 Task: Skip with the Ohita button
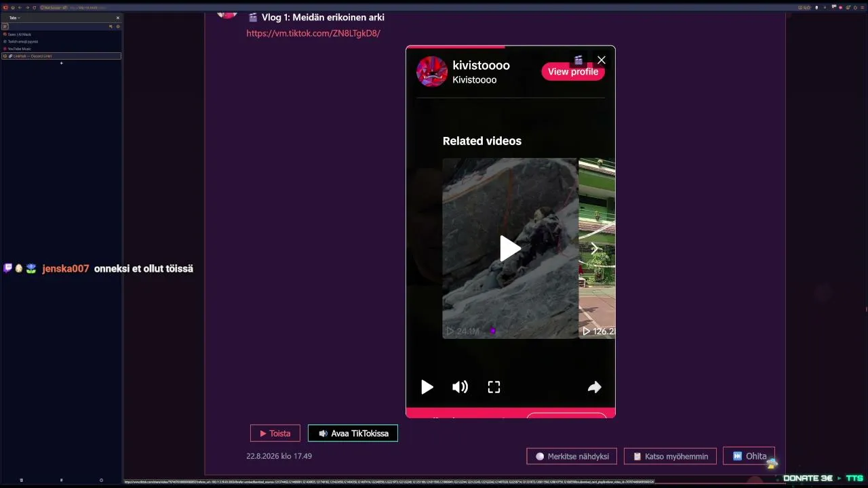[x=749, y=456]
